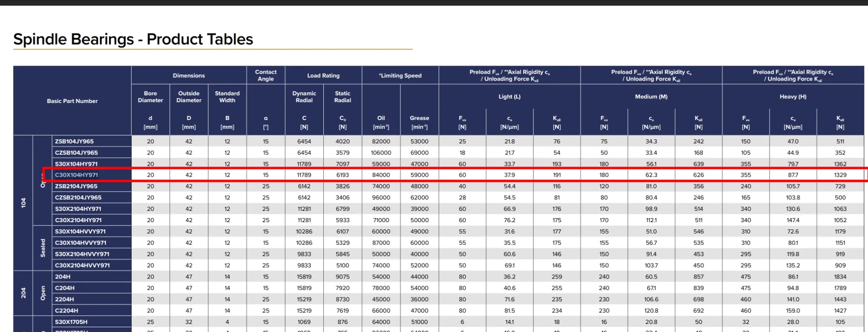The height and width of the screenshot is (332, 868).
Task: Click sealed part S30X104HVVY971
Action: click(x=80, y=231)
